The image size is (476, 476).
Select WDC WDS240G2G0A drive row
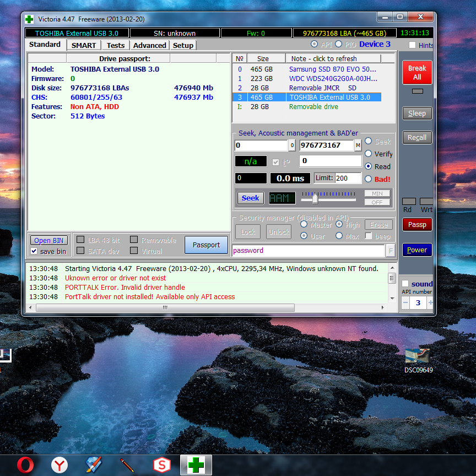(x=307, y=78)
